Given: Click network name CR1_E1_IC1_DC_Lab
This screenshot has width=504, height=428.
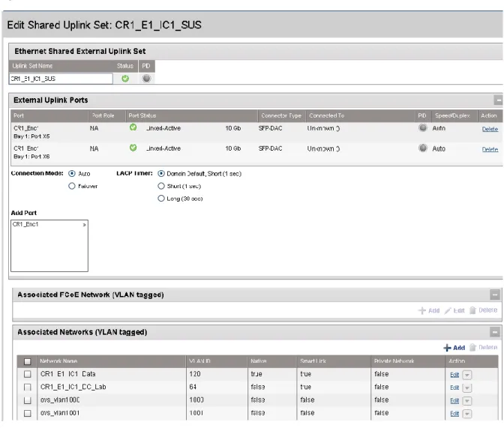Looking at the screenshot, I should point(73,387).
